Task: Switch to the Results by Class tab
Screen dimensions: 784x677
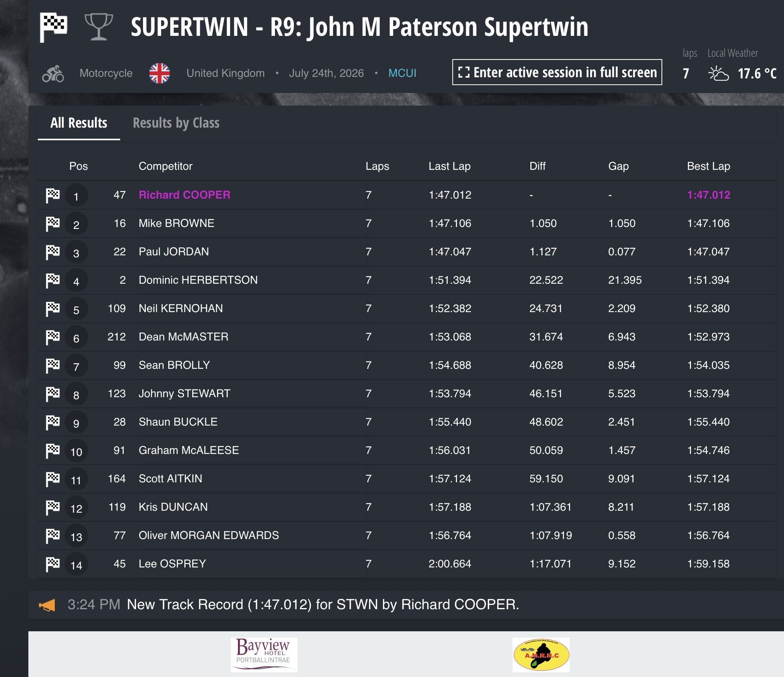Action: click(176, 123)
